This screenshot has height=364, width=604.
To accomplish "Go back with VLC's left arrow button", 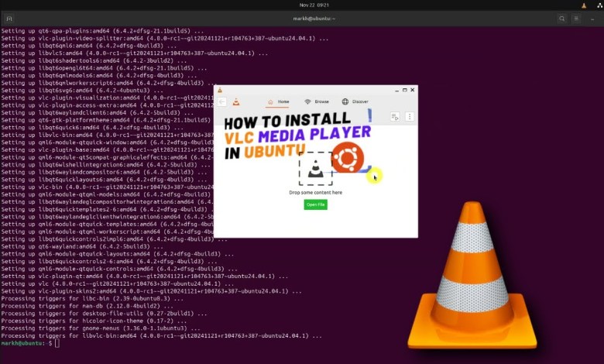I will 222,101.
